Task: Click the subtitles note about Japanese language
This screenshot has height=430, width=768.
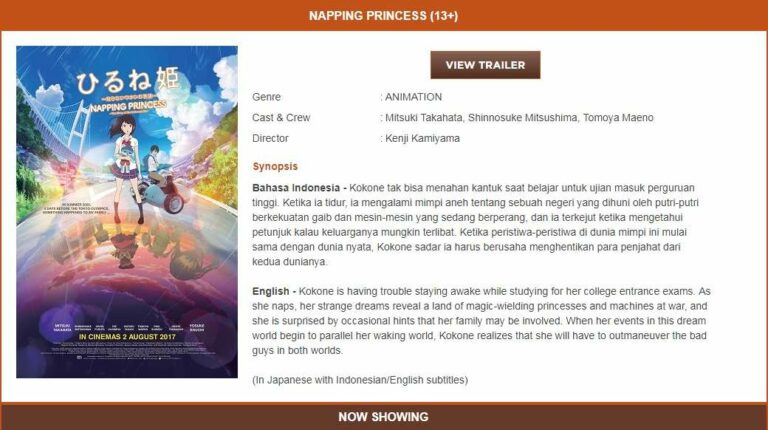Action: (360, 380)
